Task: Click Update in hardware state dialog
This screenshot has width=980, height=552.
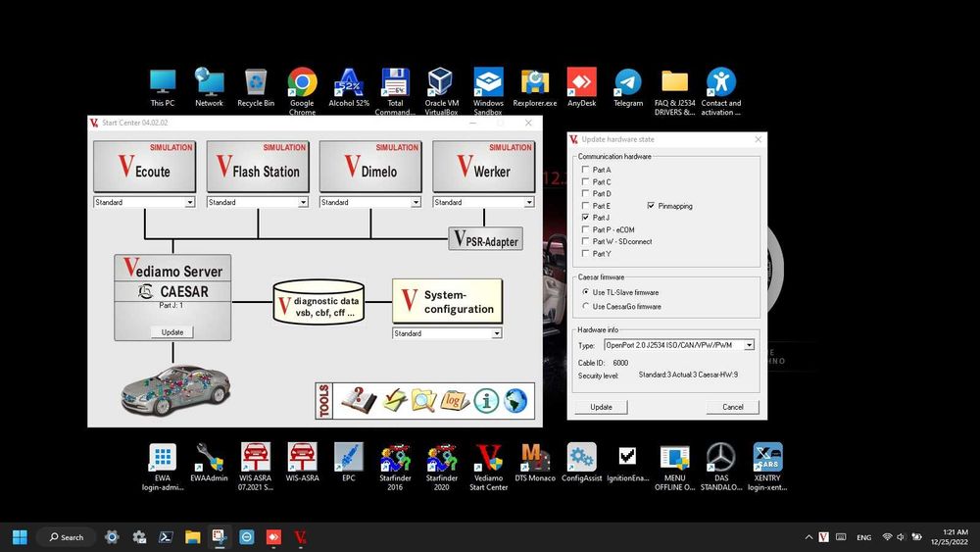Action: [x=602, y=407]
